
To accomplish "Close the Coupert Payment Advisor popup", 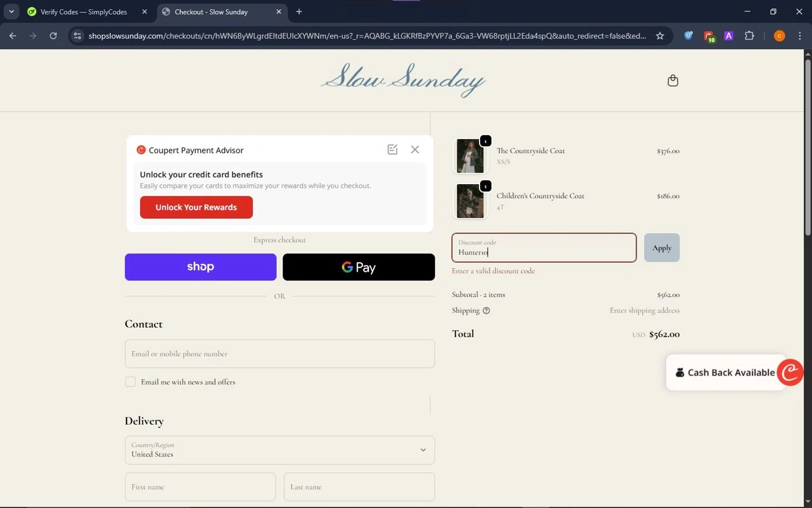I will click(415, 149).
